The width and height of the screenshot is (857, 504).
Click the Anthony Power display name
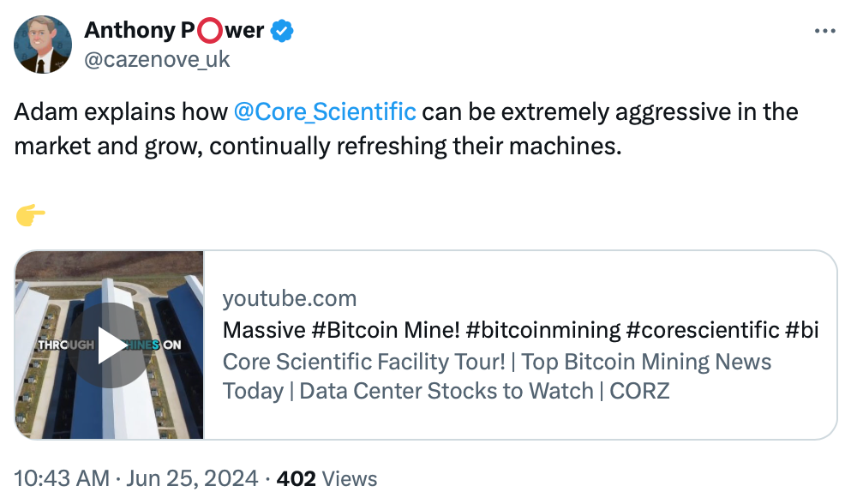click(174, 30)
